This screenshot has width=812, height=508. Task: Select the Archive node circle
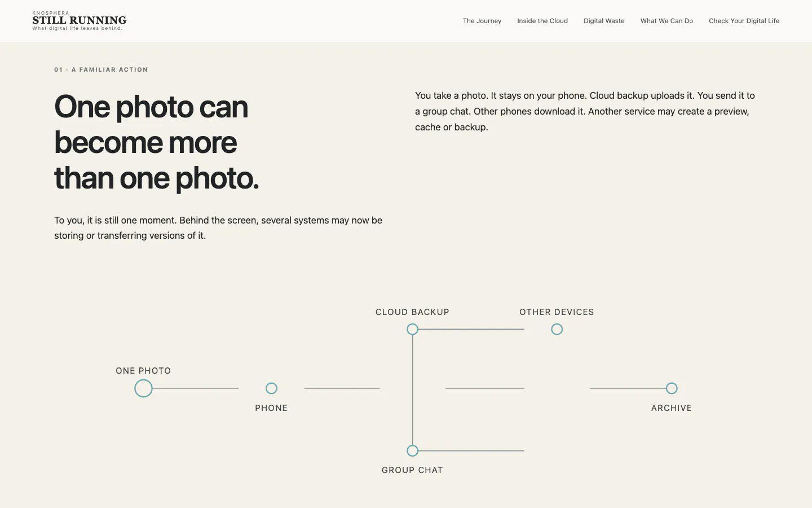click(671, 388)
